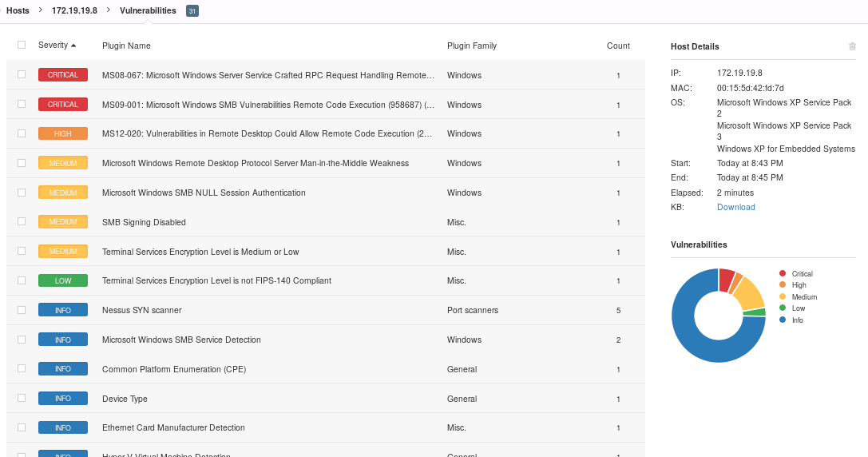The image size is (868, 457).
Task: Click the CRITICAL badge for MS08-067
Action: pos(63,75)
